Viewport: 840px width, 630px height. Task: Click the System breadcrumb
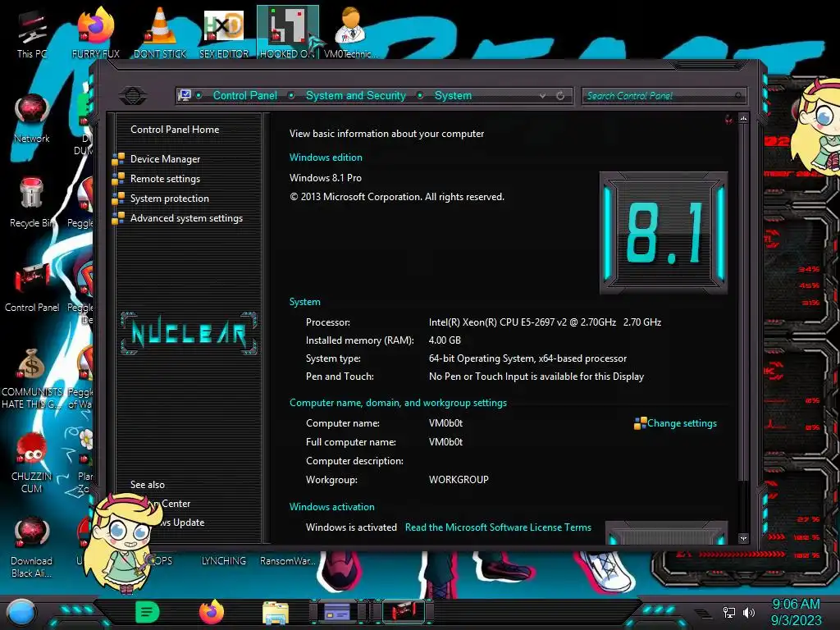coord(453,95)
